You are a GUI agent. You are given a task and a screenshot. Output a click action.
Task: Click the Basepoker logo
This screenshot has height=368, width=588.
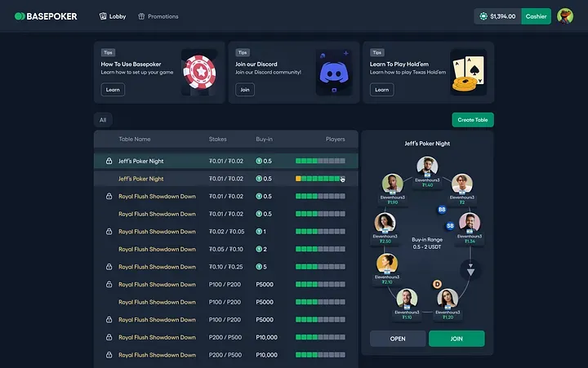coord(46,16)
